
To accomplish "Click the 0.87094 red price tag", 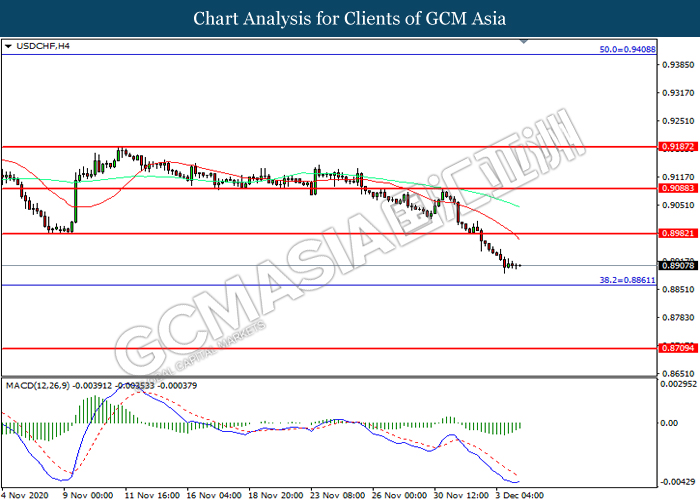I will pos(678,348).
